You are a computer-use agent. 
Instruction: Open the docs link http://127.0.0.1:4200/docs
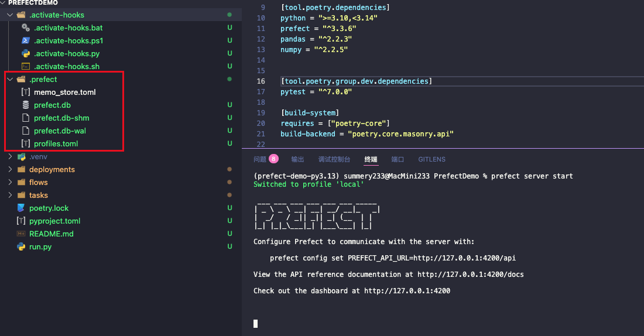point(471,275)
